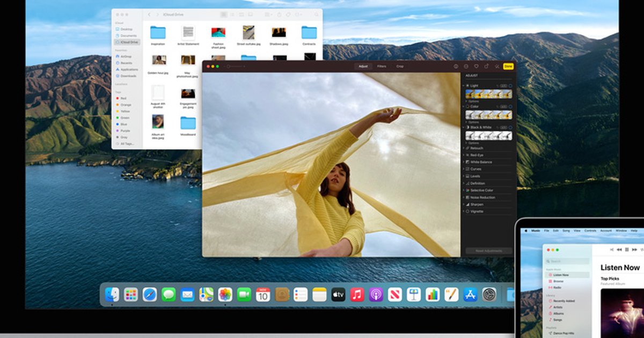Expand the Curves adjustment
Image resolution: width=644 pixels, height=338 pixels.
tap(464, 169)
